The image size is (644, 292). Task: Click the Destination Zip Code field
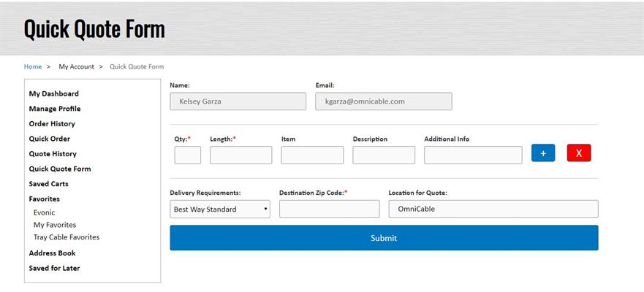pos(330,210)
